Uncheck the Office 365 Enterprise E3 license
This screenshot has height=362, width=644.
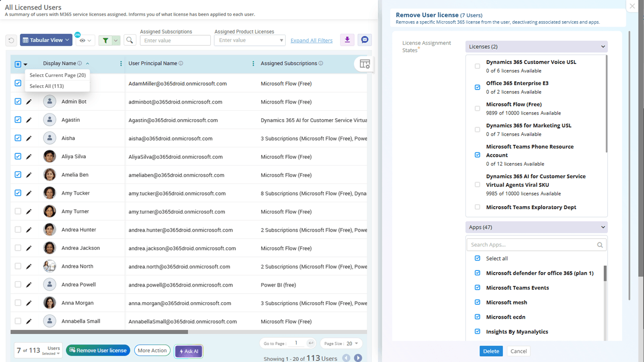(x=477, y=87)
